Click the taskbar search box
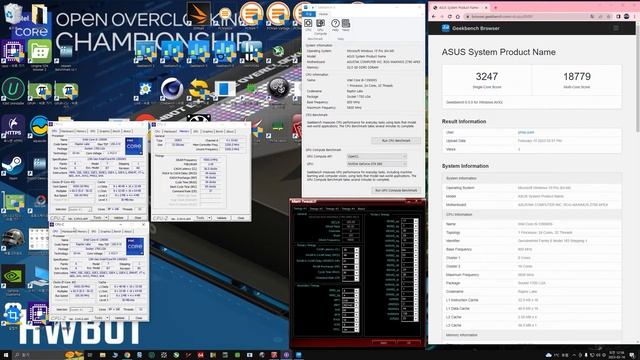 38,355
